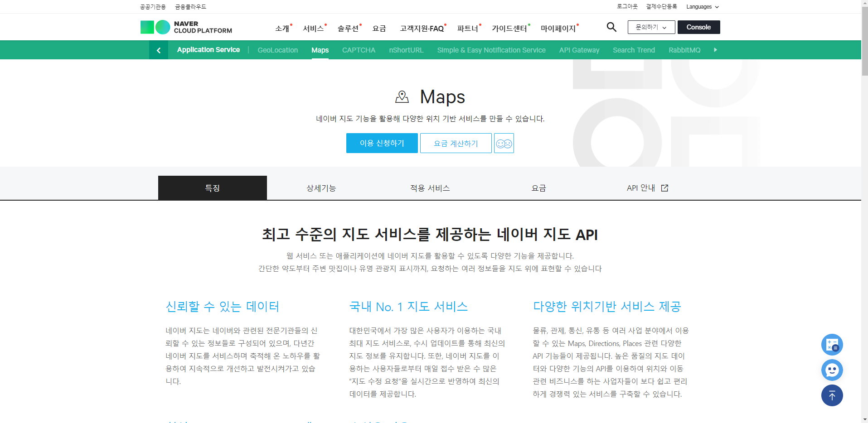
Task: Click heading 다양한 위치기반 서비스 제공
Action: [x=607, y=307]
